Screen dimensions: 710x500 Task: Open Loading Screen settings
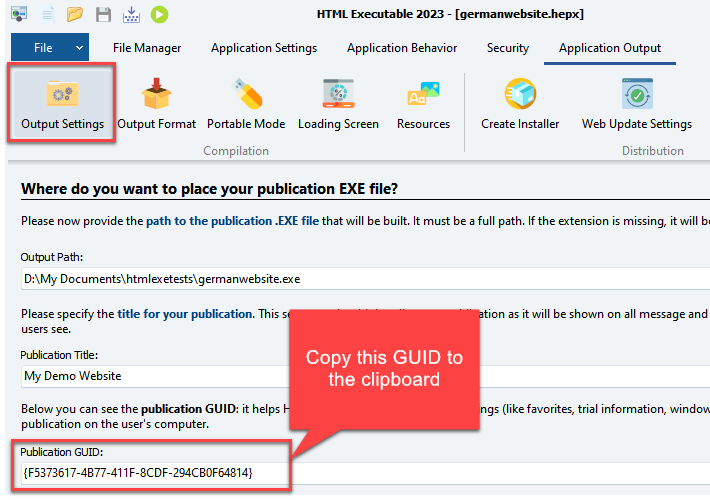[338, 103]
